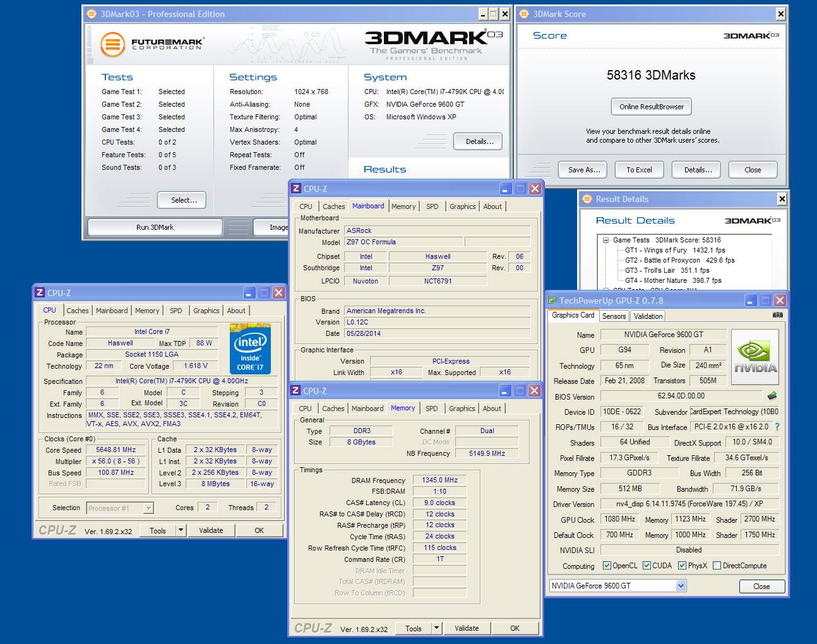
Task: Minimize the 3DMark03 Professional Edition window
Action: point(484,14)
